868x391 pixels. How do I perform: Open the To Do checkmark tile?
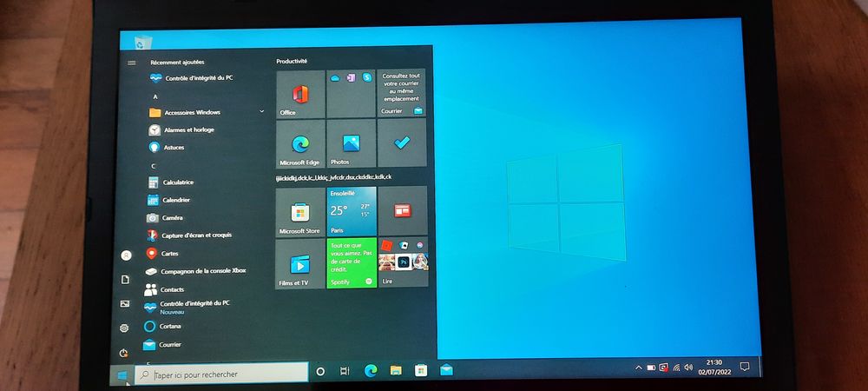[402, 142]
